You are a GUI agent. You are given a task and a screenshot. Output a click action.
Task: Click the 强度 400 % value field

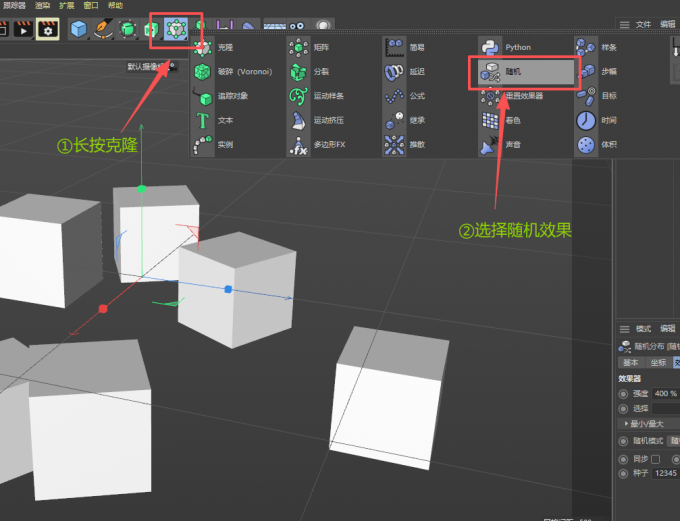(x=666, y=393)
